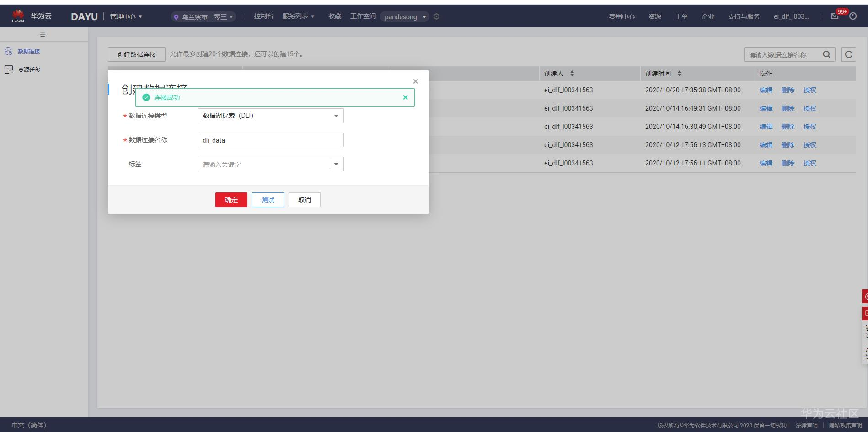Open 收藏 in top bar

point(335,16)
